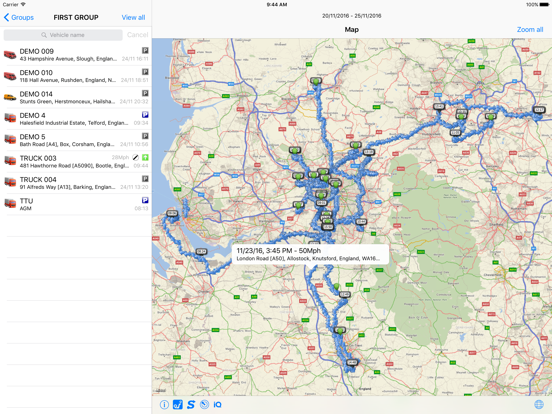Tap the compass heading icon on TRUCK 003

136,157
